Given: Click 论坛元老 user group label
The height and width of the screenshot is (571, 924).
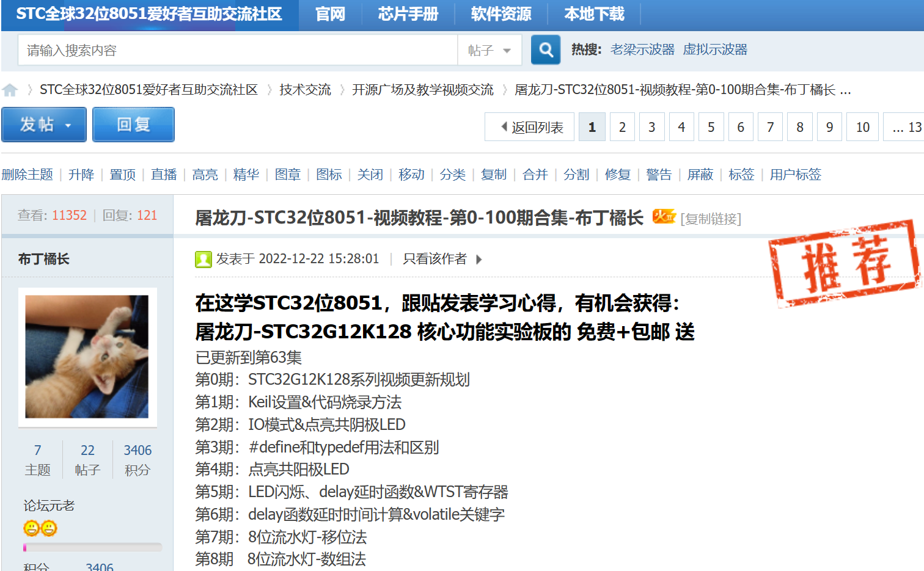Looking at the screenshot, I should (49, 506).
